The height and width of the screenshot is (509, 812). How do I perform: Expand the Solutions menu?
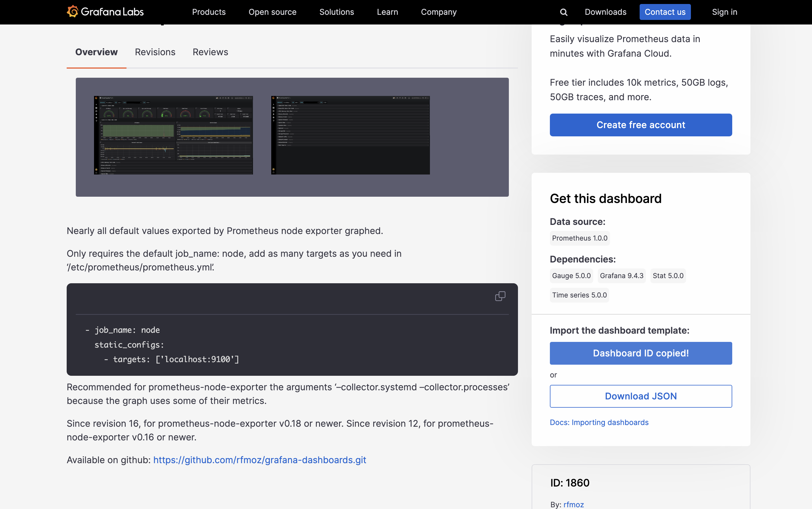pos(336,12)
